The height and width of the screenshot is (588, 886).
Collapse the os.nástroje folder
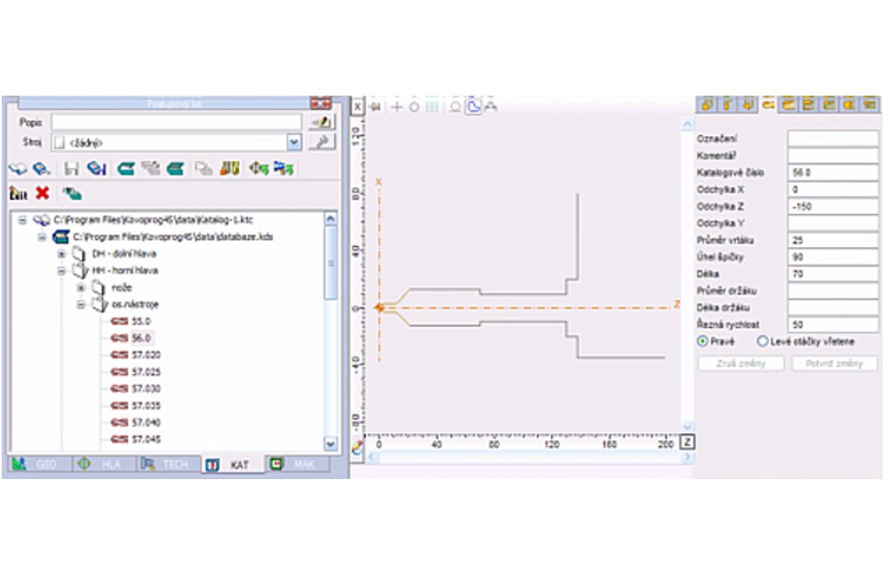tap(81, 305)
